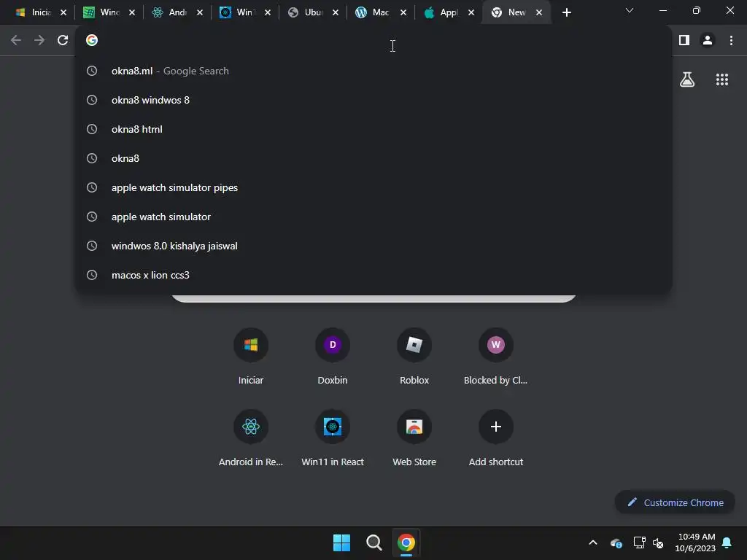Select suggestion okna8 windwos 8
The width and height of the screenshot is (747, 560).
coord(373,100)
